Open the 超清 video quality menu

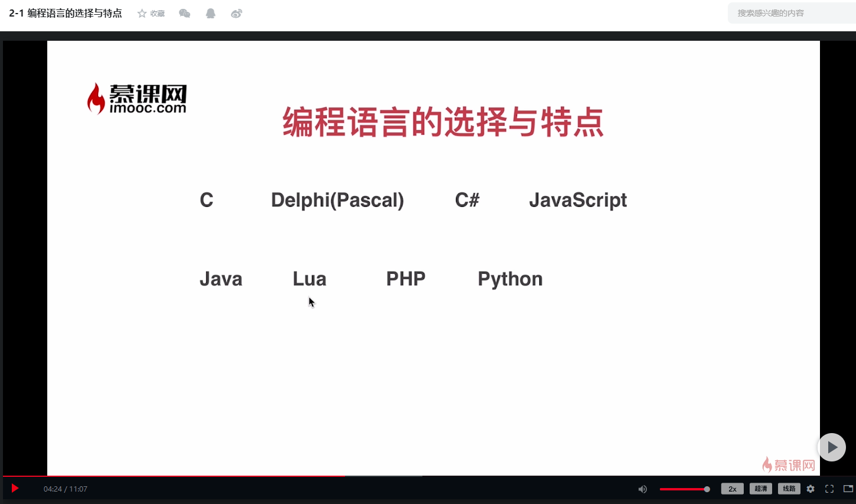(761, 489)
